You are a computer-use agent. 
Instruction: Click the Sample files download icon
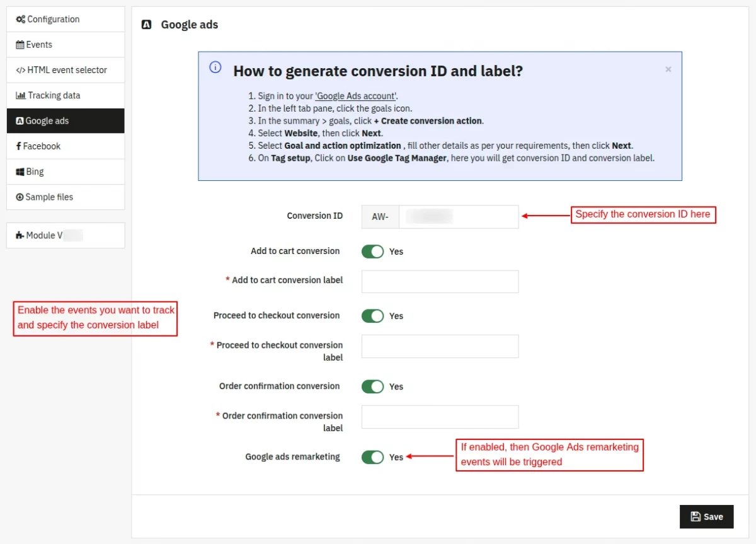[20, 197]
